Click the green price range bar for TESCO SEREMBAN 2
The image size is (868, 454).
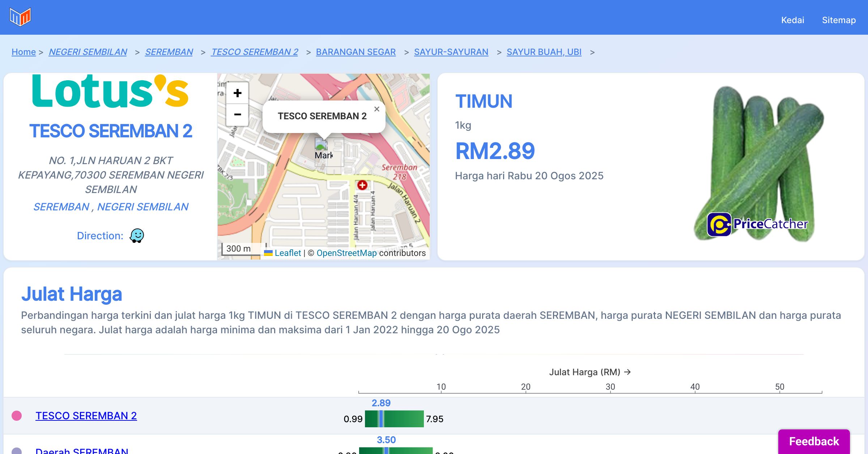click(x=394, y=419)
